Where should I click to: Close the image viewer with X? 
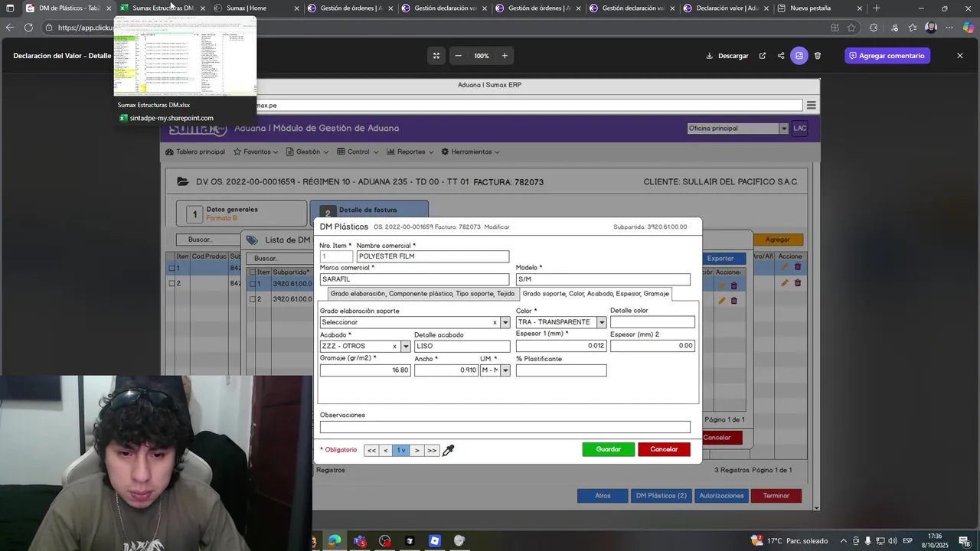960,56
